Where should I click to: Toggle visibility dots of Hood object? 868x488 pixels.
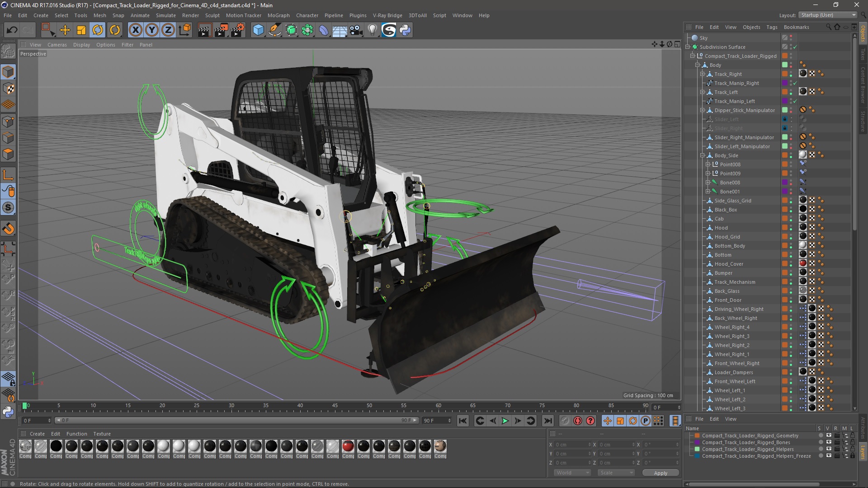(791, 228)
